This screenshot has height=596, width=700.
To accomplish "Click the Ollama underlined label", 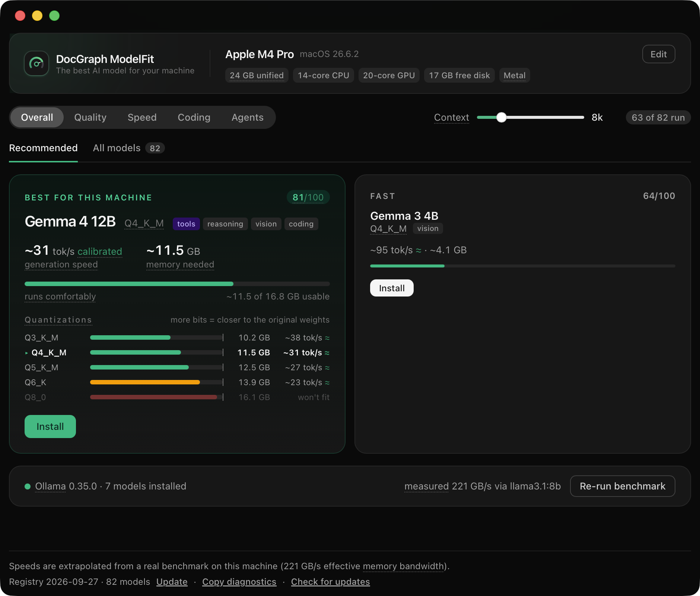I will click(50, 486).
